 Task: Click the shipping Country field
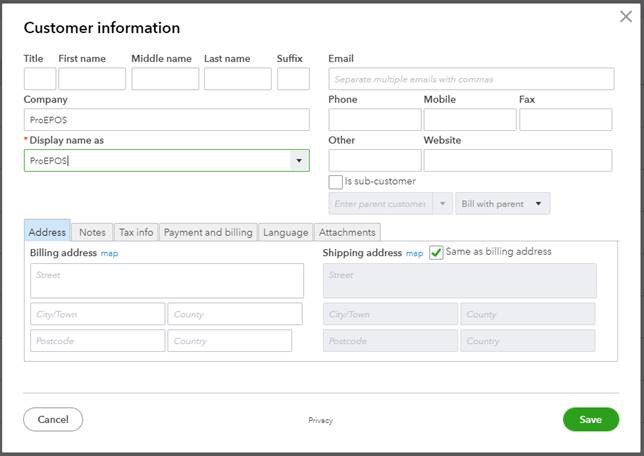(528, 341)
